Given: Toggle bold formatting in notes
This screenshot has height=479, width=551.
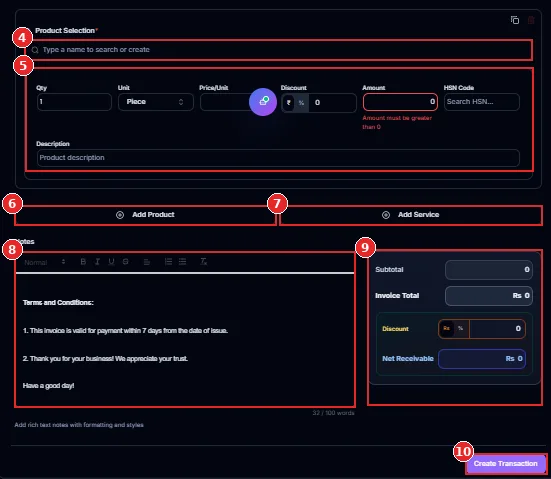Looking at the screenshot, I should 83,261.
